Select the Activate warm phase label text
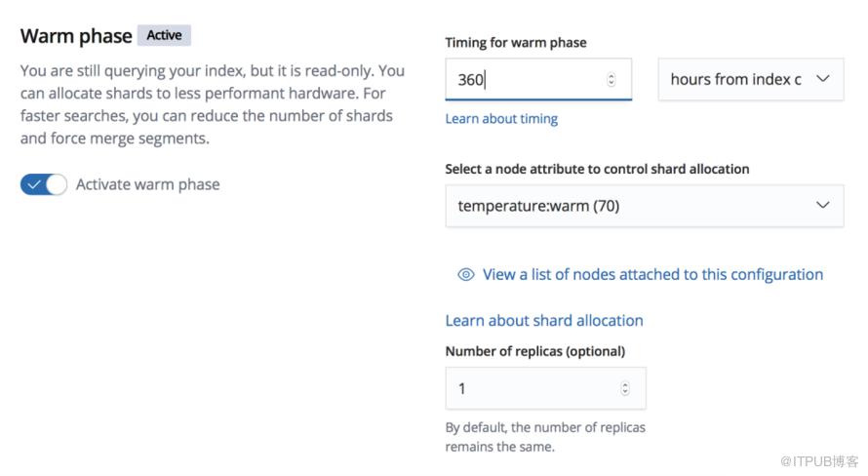The width and height of the screenshot is (868, 476). click(148, 184)
